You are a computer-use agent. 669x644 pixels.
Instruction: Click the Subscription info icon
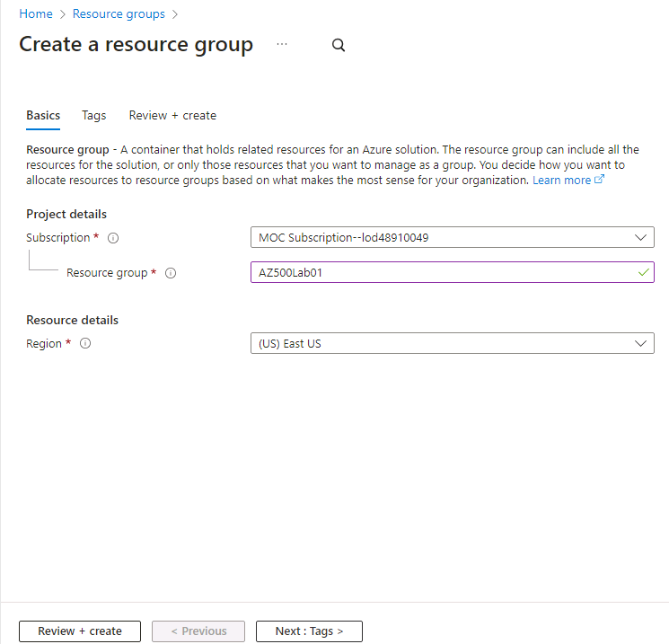(x=113, y=238)
